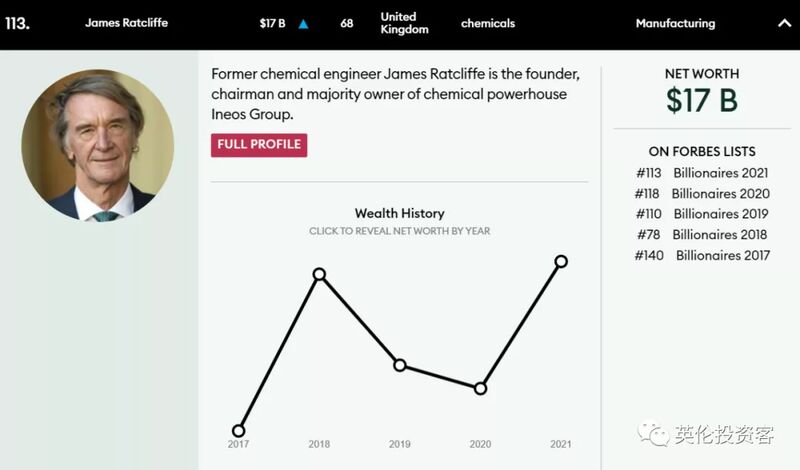800x470 pixels.
Task: Click United Kingdom country in header row
Action: point(404,23)
